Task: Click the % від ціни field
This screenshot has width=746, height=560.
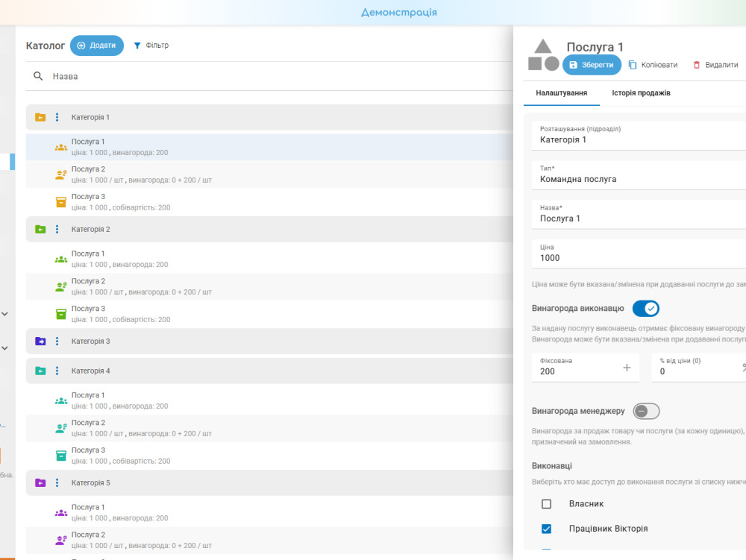Action: 698,368
